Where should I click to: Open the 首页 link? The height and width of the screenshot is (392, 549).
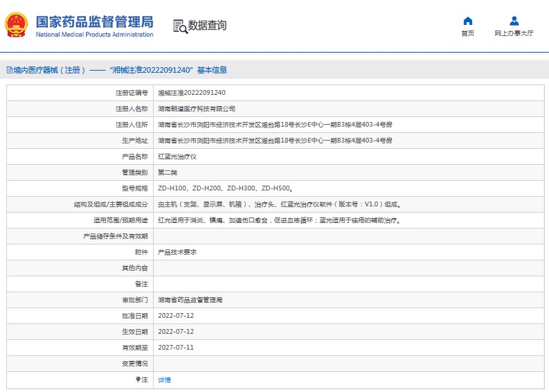click(468, 33)
